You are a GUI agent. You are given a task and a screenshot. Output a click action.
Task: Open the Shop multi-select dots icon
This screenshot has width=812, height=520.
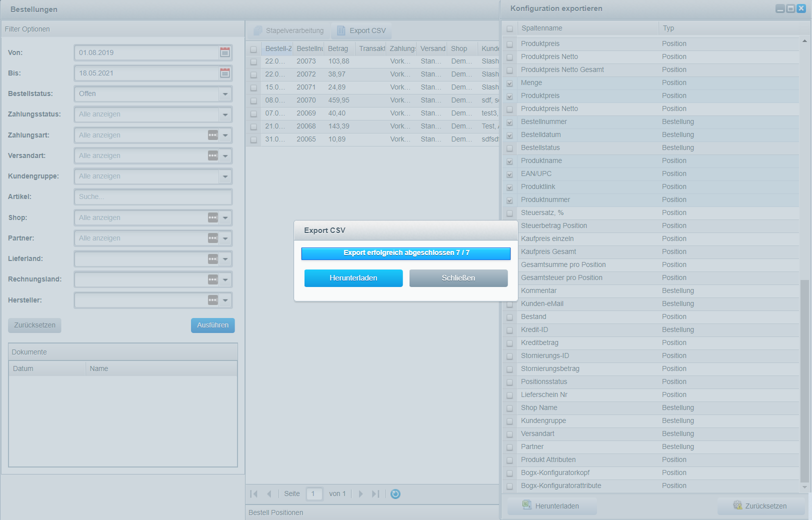pos(213,217)
